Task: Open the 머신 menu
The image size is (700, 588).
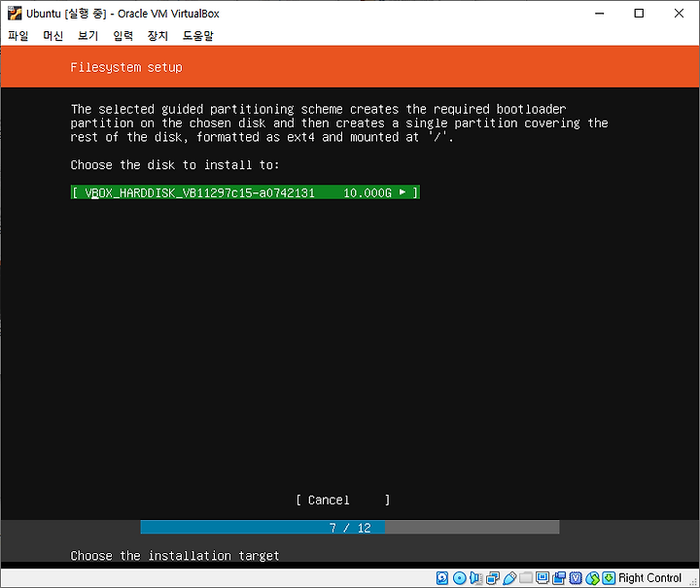Action: pos(53,36)
